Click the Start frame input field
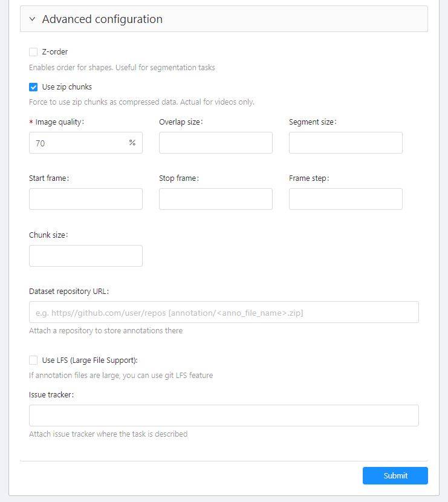This screenshot has width=448, height=502. (x=85, y=199)
